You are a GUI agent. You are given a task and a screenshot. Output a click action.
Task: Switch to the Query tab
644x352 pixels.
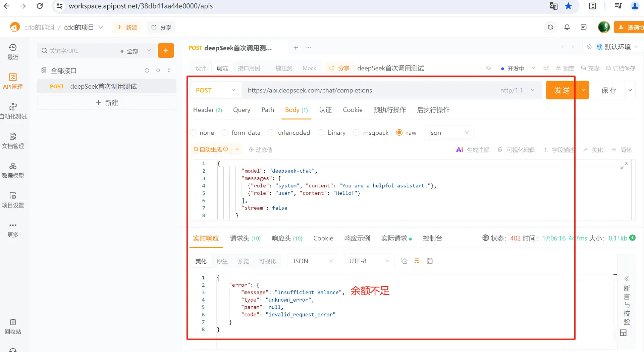pyautogui.click(x=241, y=110)
